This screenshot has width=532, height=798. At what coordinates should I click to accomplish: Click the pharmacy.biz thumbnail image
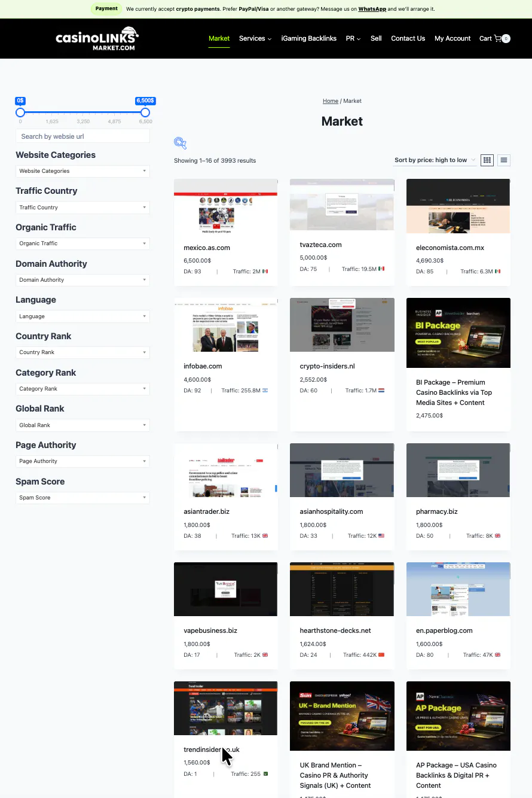point(458,470)
